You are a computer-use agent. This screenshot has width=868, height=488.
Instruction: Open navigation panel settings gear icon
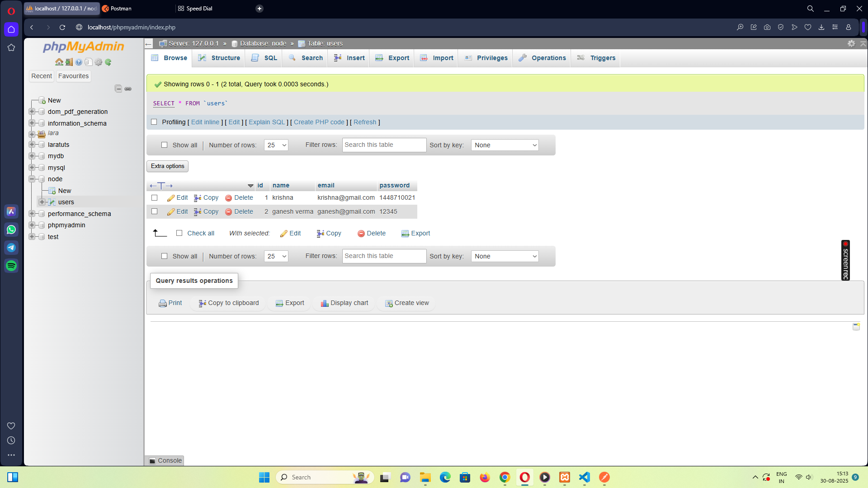[99, 62]
